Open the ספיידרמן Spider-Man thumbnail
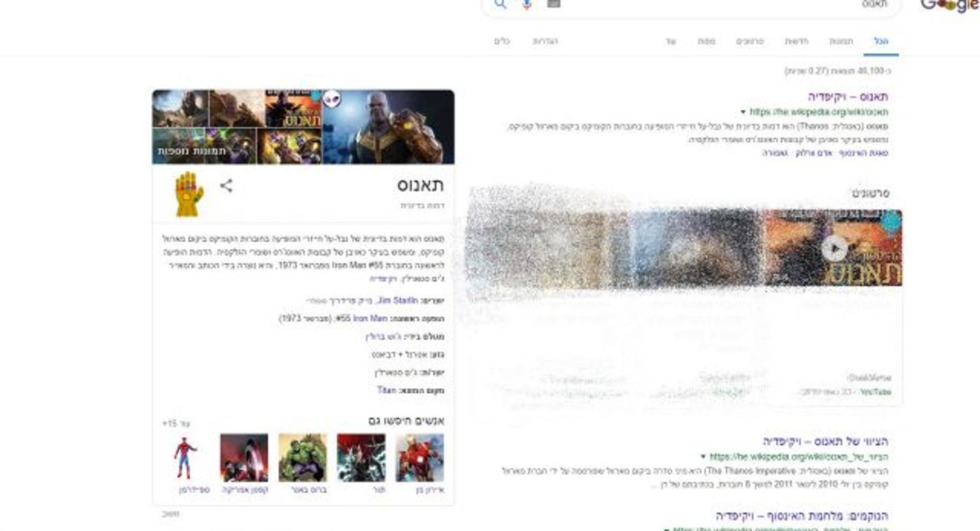This screenshot has width=980, height=531. tap(185, 458)
